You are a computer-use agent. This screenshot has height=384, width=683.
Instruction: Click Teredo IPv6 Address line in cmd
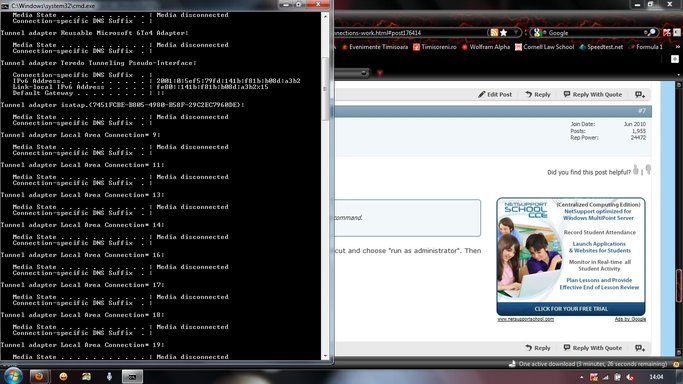[156, 81]
